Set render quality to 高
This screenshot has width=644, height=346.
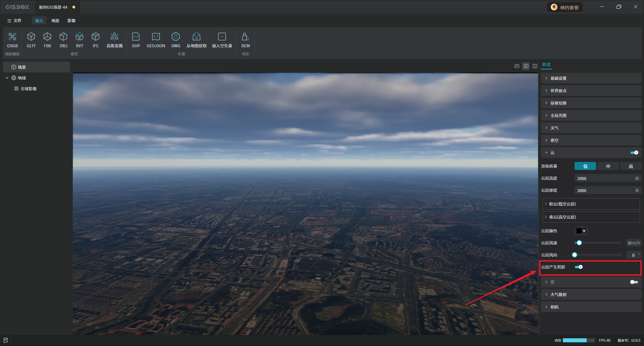(631, 166)
